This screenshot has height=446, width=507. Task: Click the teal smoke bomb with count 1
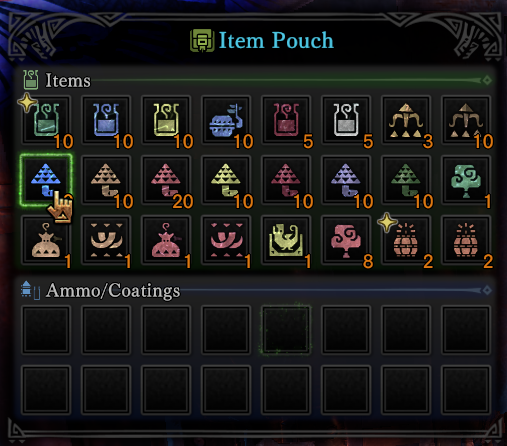point(466,180)
